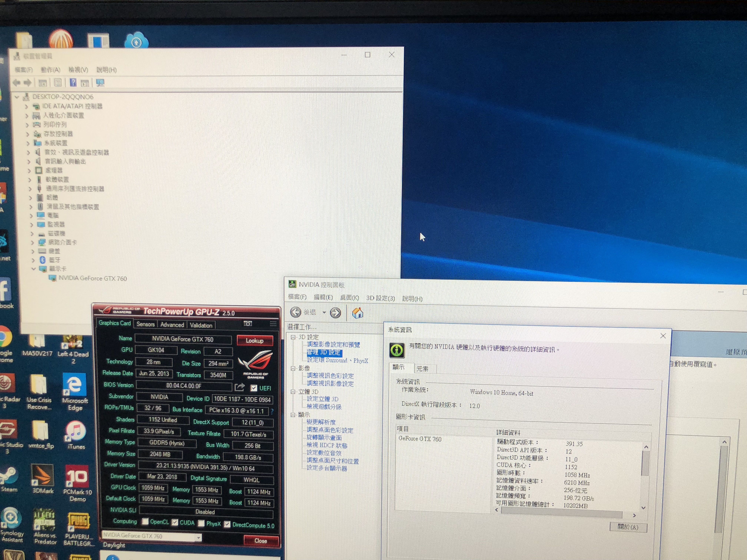Open 管理 3D 設定 link
Image resolution: width=747 pixels, height=560 pixels.
[x=324, y=352]
